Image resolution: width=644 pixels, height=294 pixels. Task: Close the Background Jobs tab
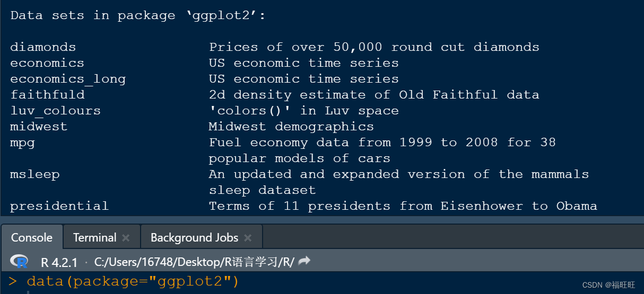248,238
